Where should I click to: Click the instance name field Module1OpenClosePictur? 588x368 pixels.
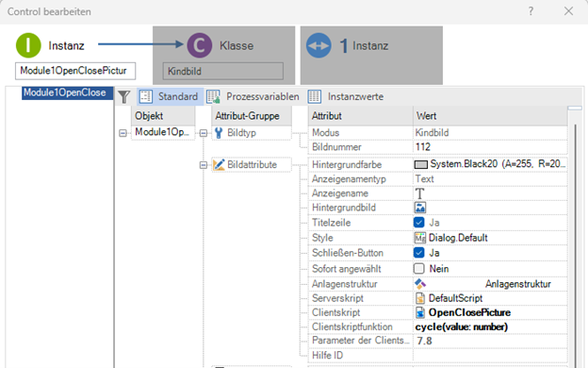pos(75,71)
